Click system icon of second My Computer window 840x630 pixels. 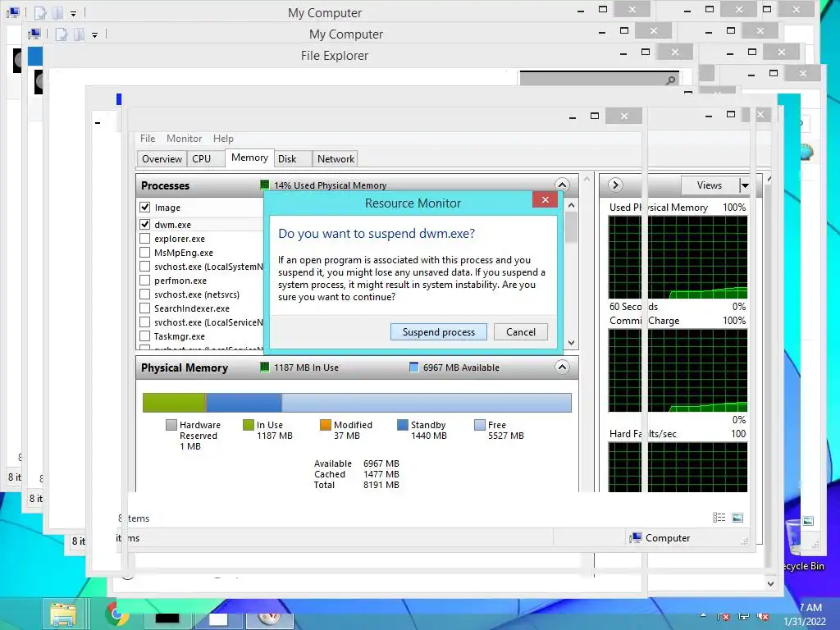point(34,34)
